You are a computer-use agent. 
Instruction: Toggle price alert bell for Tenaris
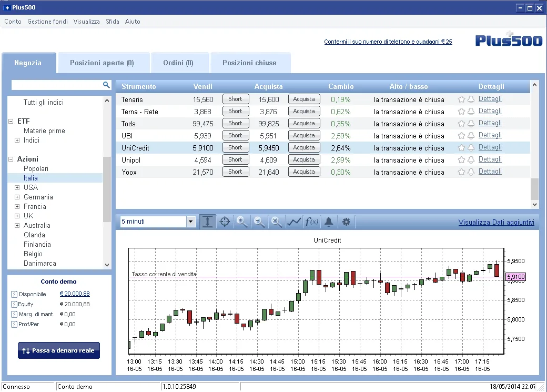coord(471,99)
